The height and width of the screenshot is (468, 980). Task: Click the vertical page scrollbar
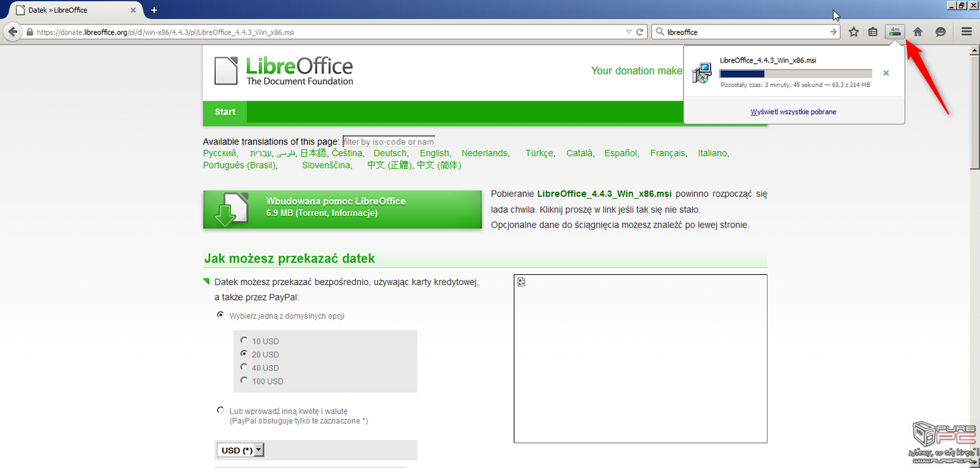coord(974,111)
